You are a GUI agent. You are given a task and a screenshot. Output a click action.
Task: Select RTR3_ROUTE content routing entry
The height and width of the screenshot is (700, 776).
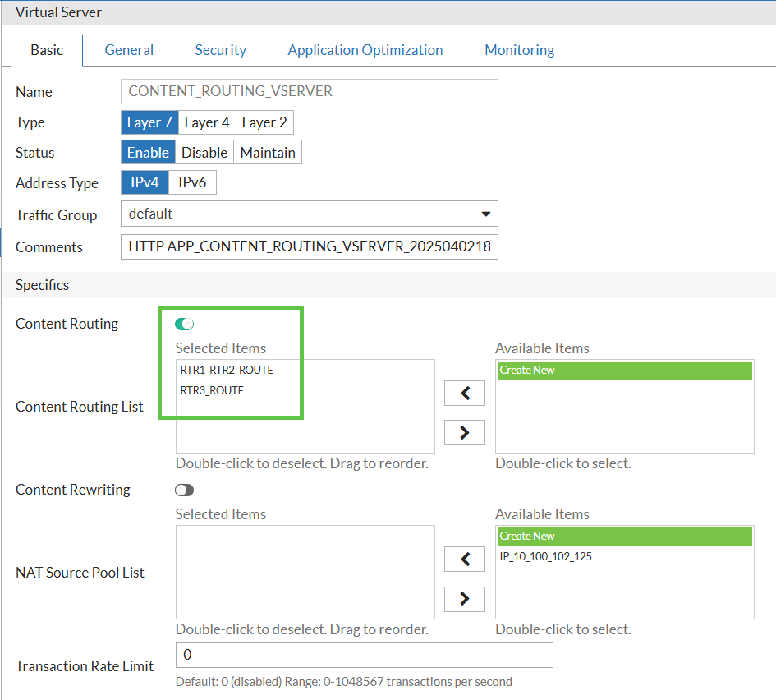(212, 391)
